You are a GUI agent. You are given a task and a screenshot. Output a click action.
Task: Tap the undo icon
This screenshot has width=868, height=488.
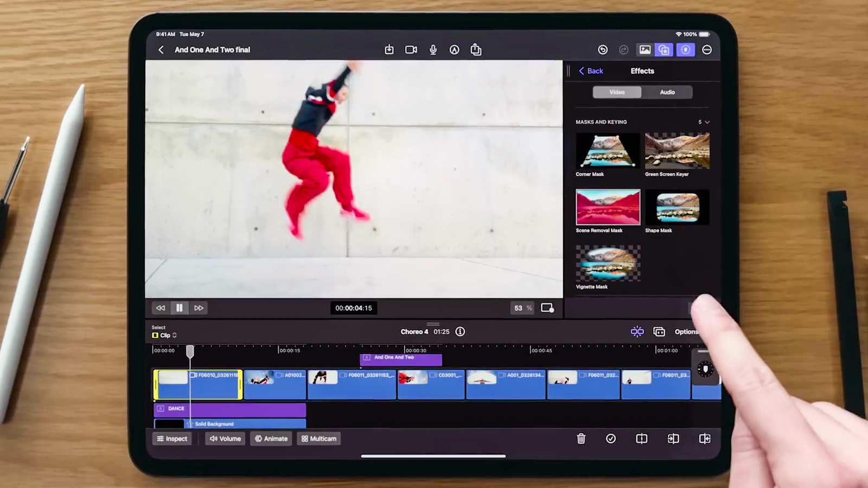603,50
